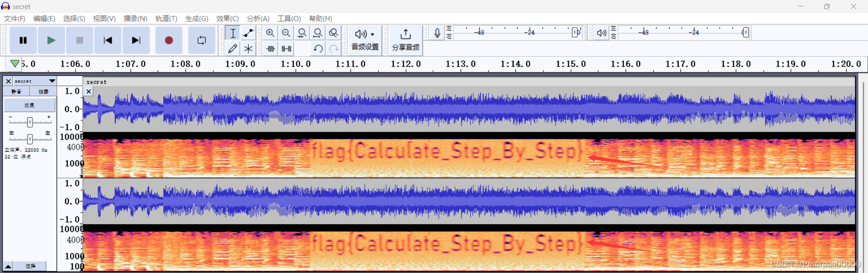
Task: Select the pencil Draw tool
Action: (x=232, y=48)
